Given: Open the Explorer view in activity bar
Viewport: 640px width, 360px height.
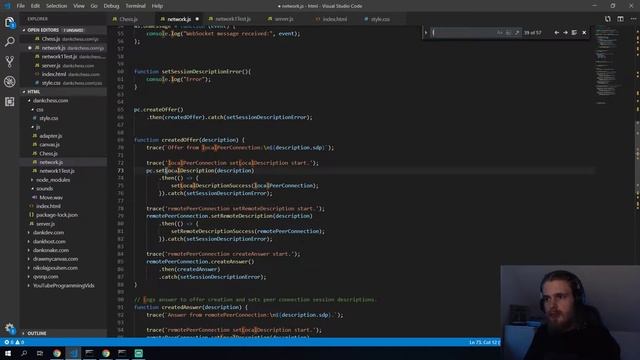Looking at the screenshot, I should tap(9, 22).
